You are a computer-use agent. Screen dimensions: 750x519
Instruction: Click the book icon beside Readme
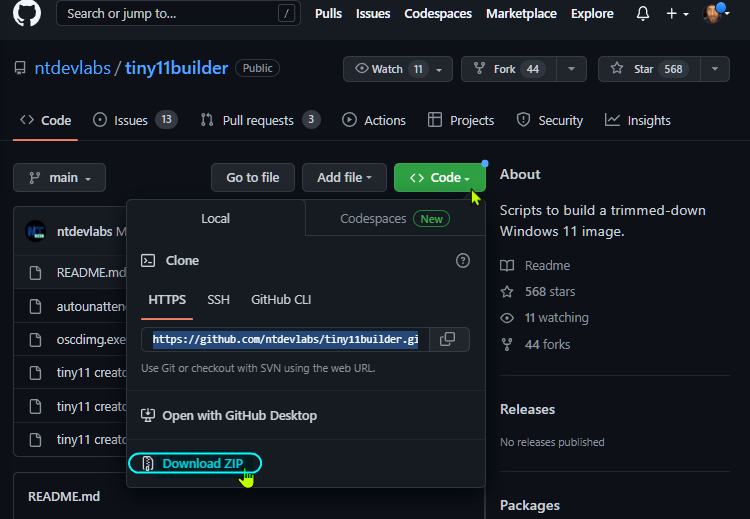click(x=507, y=265)
